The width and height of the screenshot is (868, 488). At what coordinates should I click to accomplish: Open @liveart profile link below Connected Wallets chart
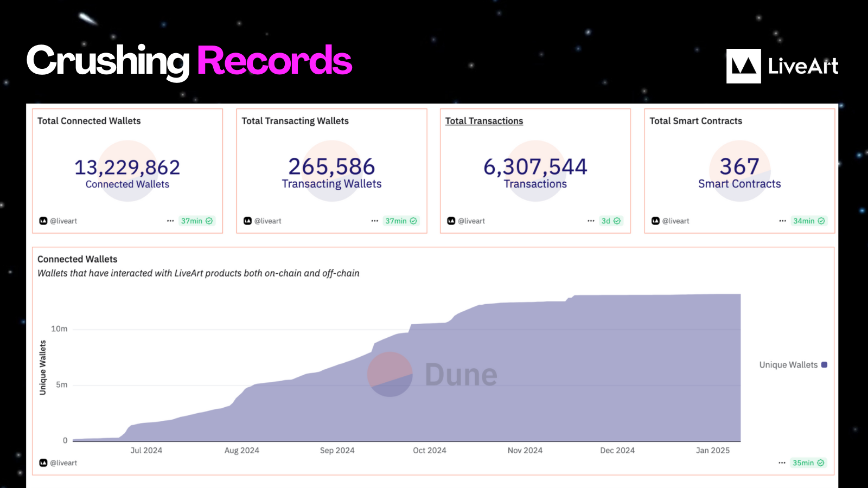63,463
